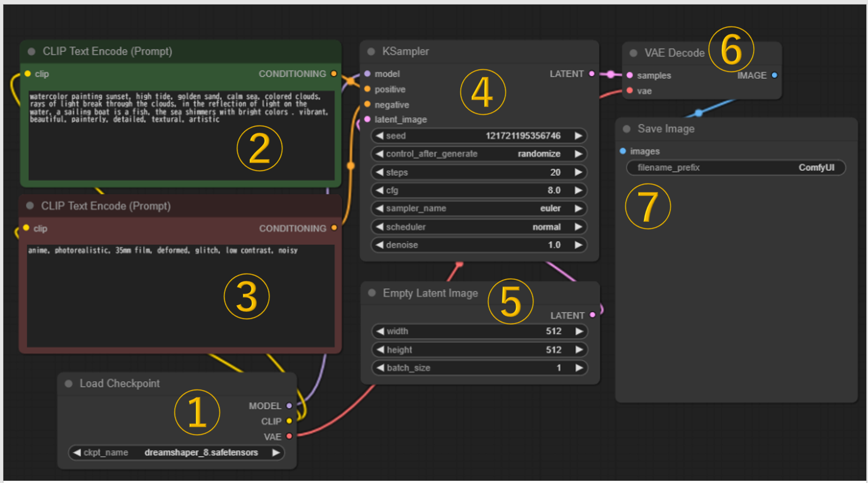Viewport: 868px width, 483px height.
Task: Decrease steps value with left arrow
Action: [379, 172]
